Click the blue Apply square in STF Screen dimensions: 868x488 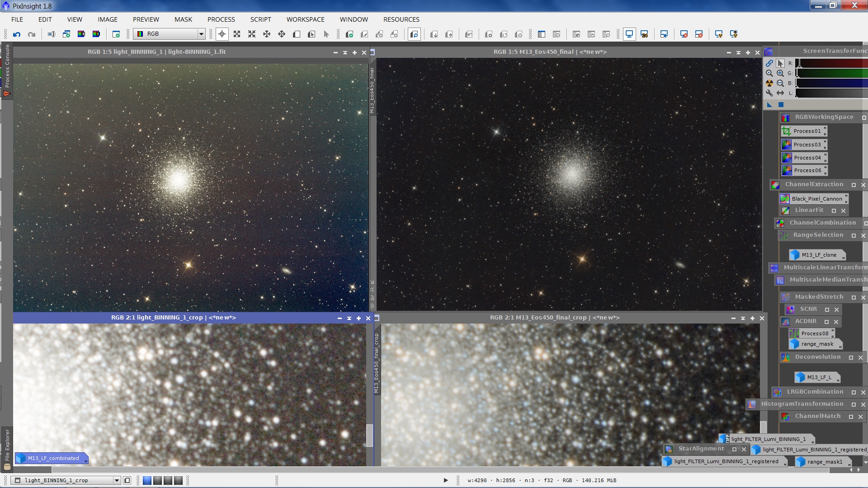pyautogui.click(x=781, y=105)
